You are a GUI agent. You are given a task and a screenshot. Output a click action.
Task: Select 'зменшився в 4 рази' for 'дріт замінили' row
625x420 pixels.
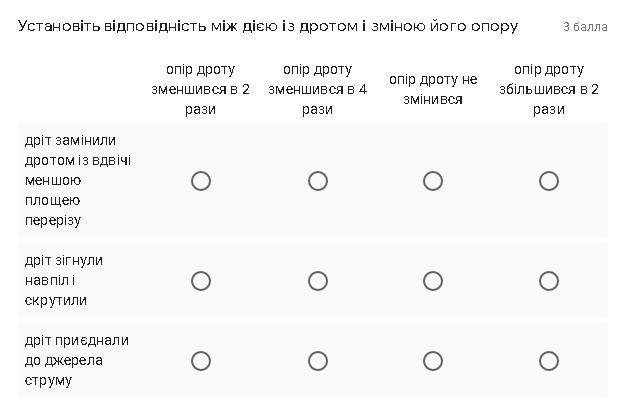(317, 181)
